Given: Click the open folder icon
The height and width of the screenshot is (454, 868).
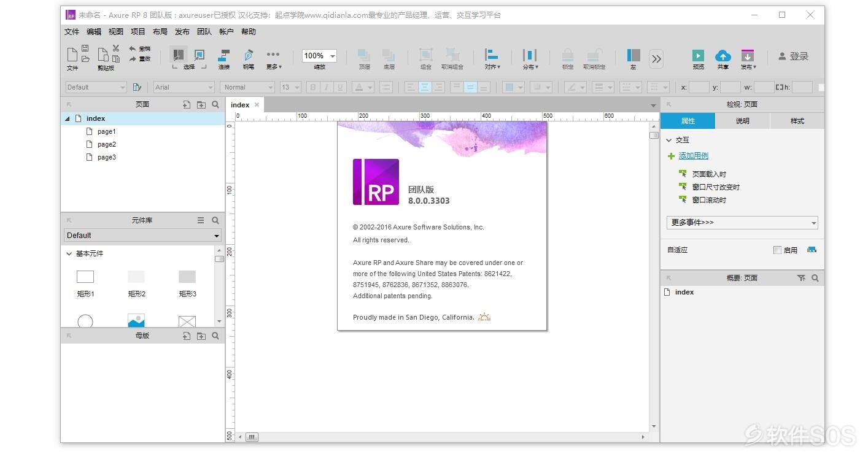Looking at the screenshot, I should click(85, 59).
